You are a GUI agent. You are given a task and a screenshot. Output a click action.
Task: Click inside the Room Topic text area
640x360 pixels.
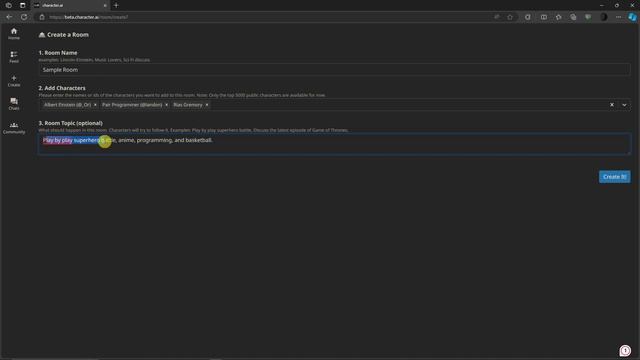(334, 144)
